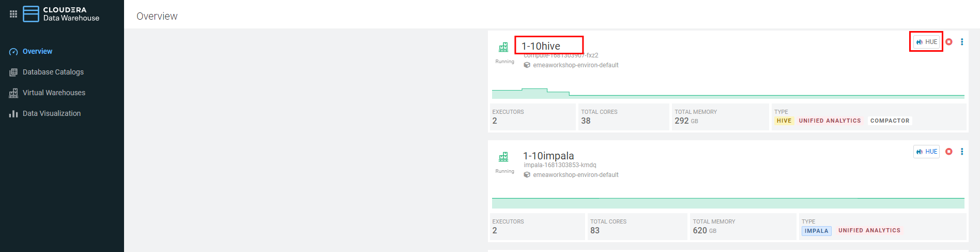Viewport: 980px width, 252px height.
Task: Stop the 1-10impala virtual warehouse
Action: (x=949, y=152)
